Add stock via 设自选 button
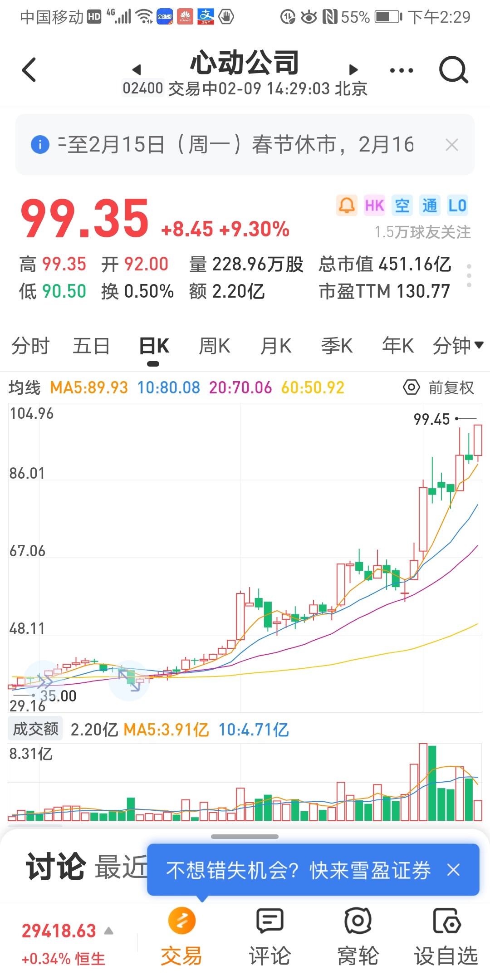This screenshot has height=980, width=490. [x=446, y=936]
